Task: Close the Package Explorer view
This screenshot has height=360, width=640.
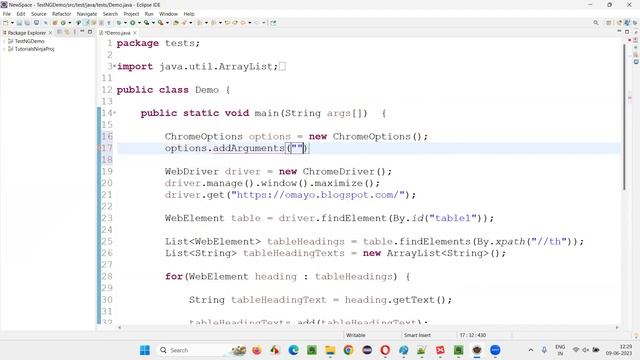Action: pos(51,33)
